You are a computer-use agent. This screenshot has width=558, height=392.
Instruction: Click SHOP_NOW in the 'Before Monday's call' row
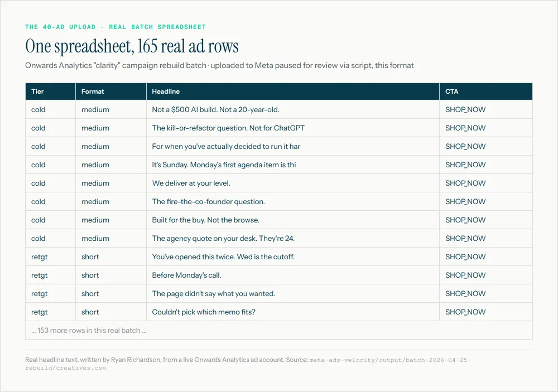pyautogui.click(x=465, y=275)
